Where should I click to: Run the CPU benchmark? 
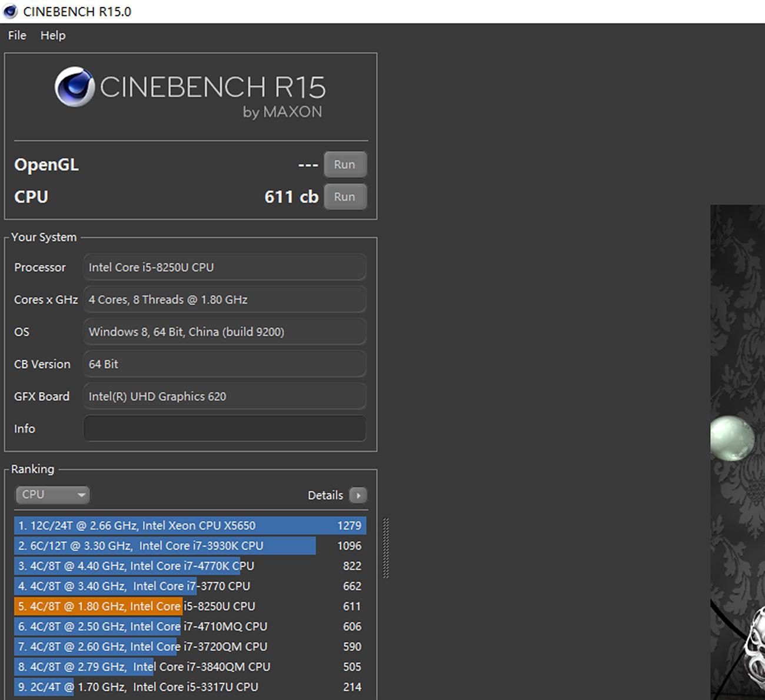coord(345,197)
